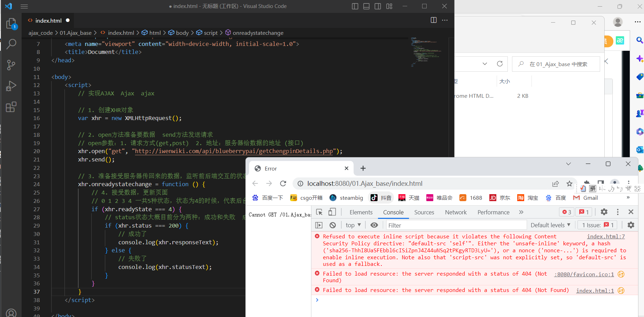644x317 pixels.
Task: Open the top context dropdown
Action: [x=353, y=225]
